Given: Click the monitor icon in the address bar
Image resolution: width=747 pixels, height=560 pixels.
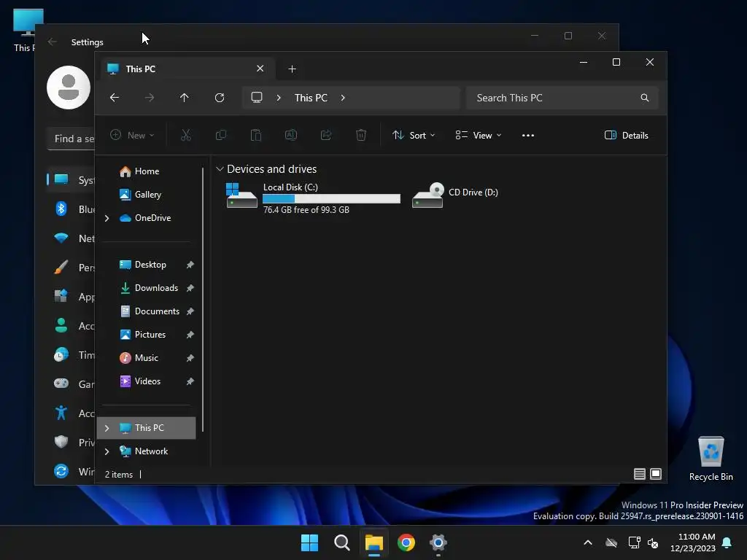Looking at the screenshot, I should tap(257, 98).
